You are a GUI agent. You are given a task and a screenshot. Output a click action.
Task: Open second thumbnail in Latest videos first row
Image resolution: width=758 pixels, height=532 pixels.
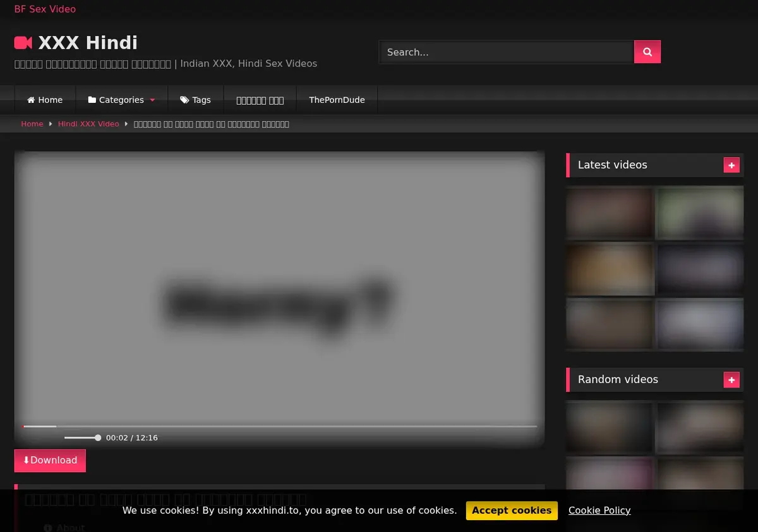700,213
